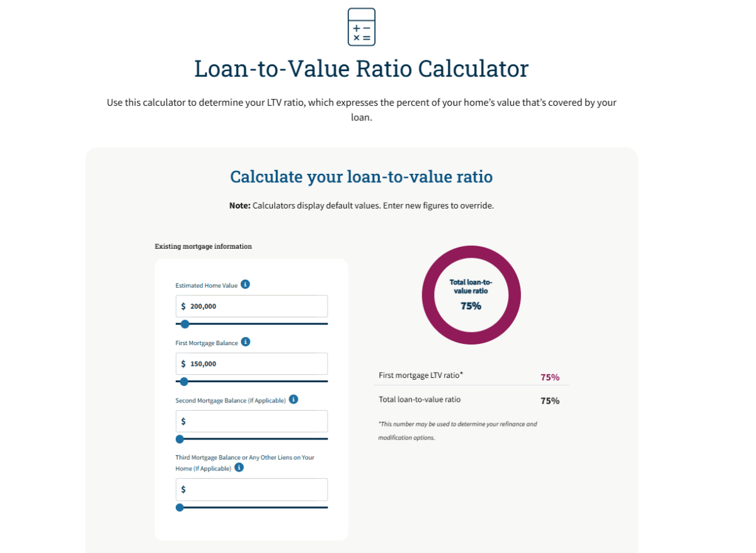Viewport: 756px width, 553px height.
Task: Click the Third Mortgage Balance slider handle
Action: [x=180, y=507]
